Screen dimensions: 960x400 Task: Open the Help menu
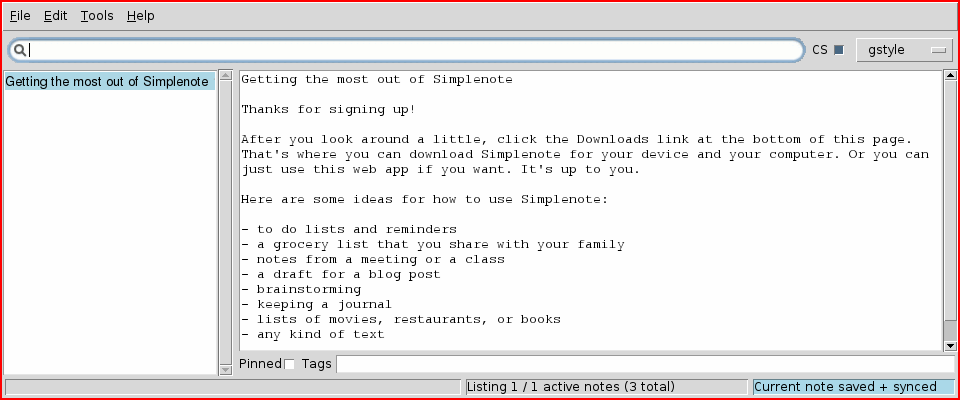click(x=140, y=16)
